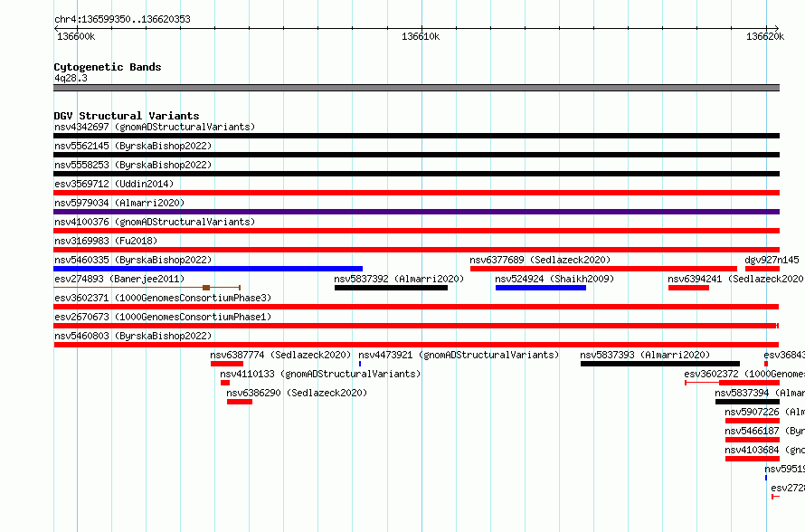Click the Cytogenetic Bands track title
The width and height of the screenshot is (805, 532).
tap(108, 67)
